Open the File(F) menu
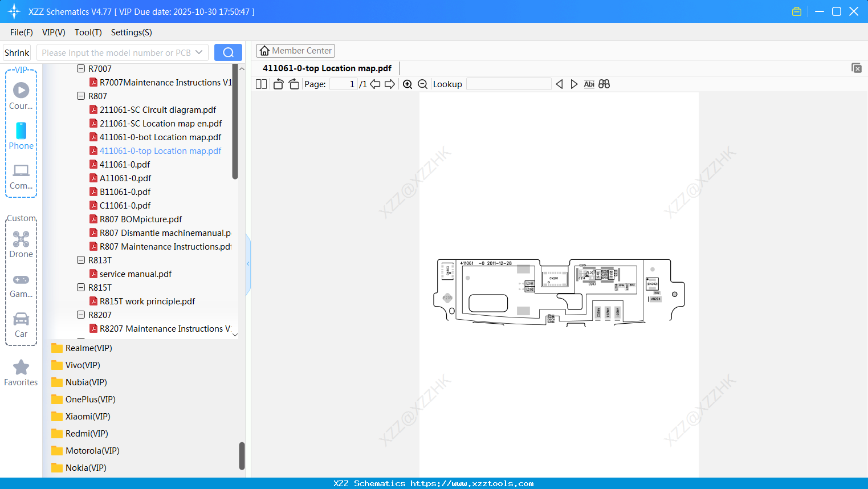 tap(22, 32)
